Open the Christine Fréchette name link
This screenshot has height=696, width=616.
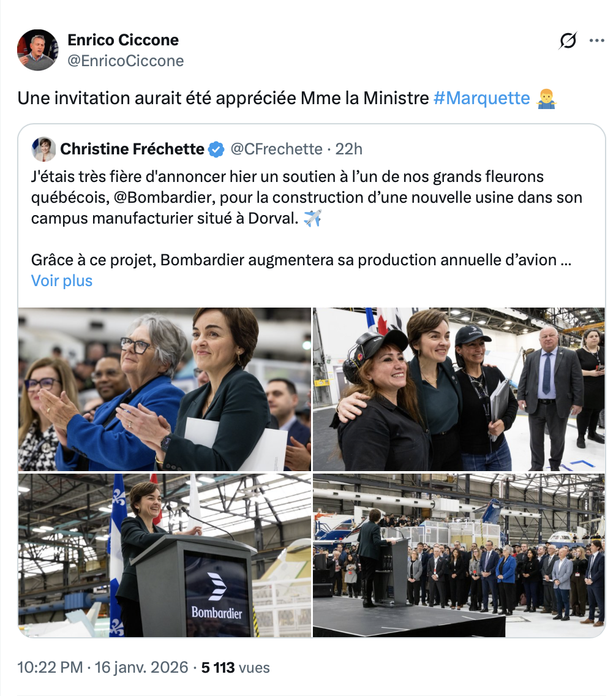(x=132, y=149)
